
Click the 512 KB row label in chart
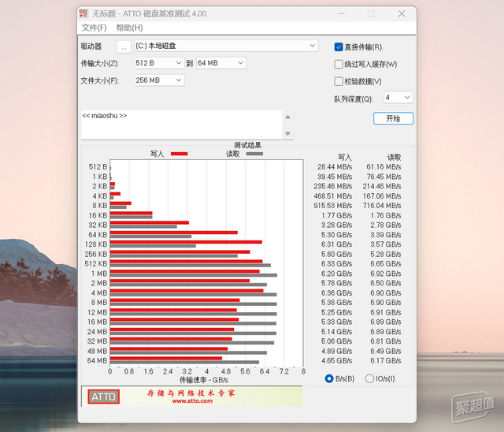pyautogui.click(x=96, y=264)
